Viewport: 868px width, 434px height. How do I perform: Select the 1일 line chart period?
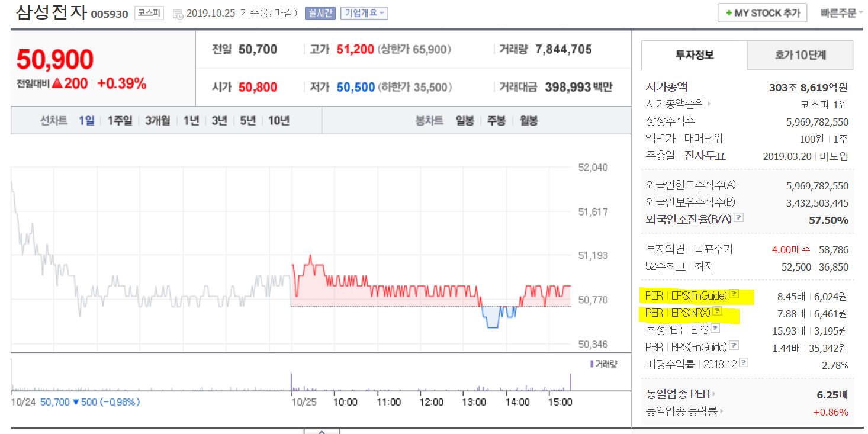[86, 121]
